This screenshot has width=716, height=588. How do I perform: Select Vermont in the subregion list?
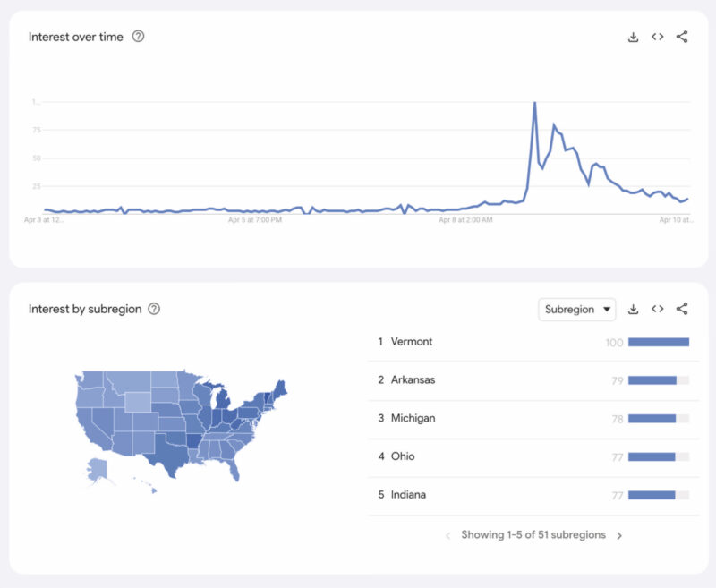pyautogui.click(x=413, y=341)
